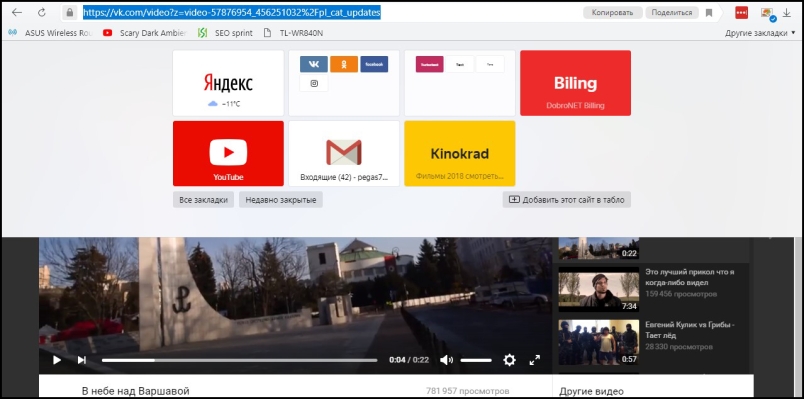The width and height of the screenshot is (804, 399).
Task: Open the SEO sprint bookmark
Action: 226,33
